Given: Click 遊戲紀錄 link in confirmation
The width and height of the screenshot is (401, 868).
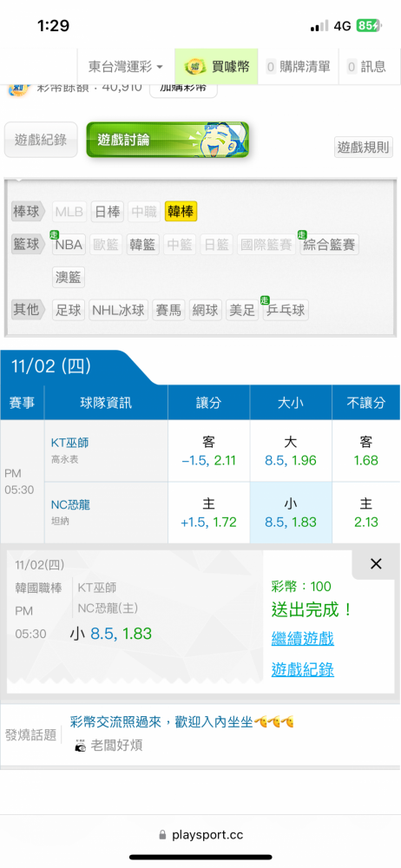Looking at the screenshot, I should (303, 670).
